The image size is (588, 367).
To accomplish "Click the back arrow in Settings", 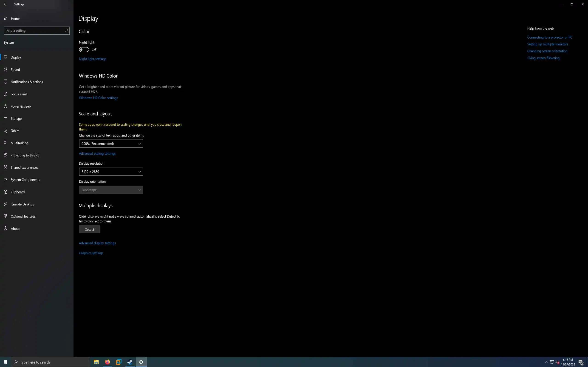I will click(x=5, y=4).
